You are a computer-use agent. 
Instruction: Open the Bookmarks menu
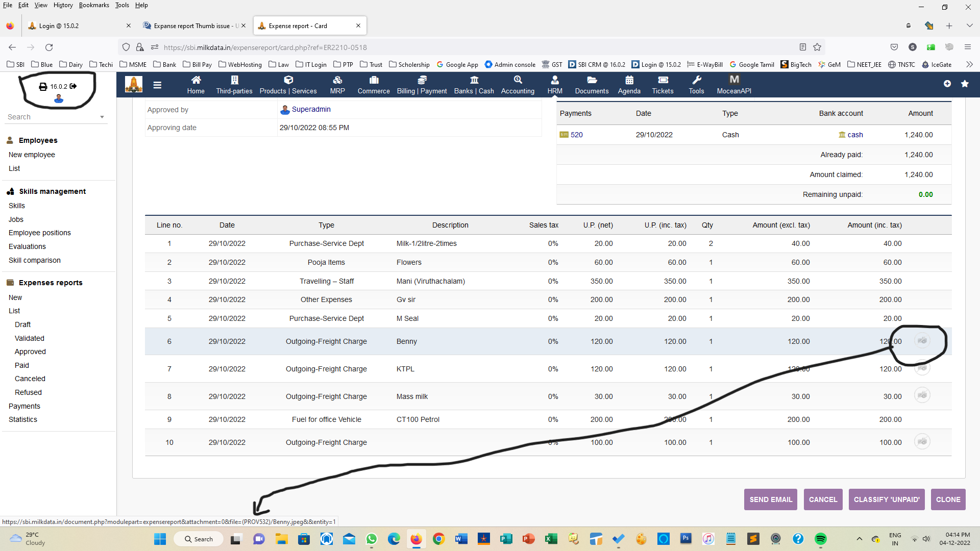pyautogui.click(x=94, y=5)
